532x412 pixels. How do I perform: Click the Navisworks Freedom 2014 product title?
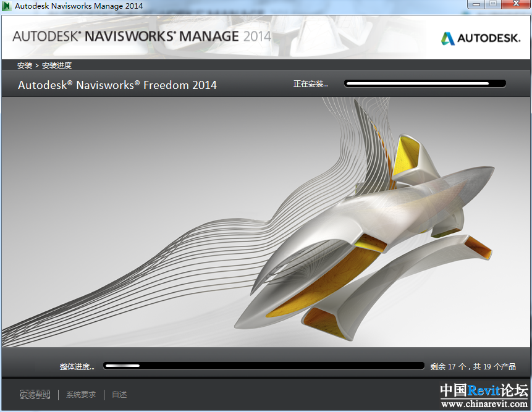point(117,85)
